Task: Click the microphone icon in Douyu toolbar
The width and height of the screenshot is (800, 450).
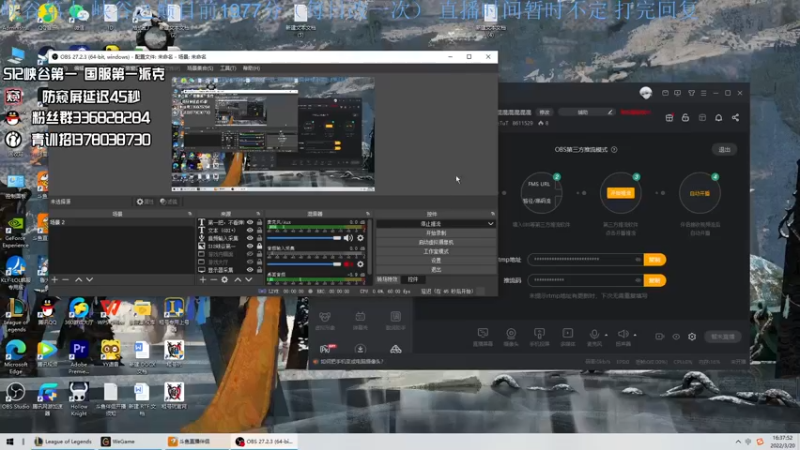Action: pos(594,334)
